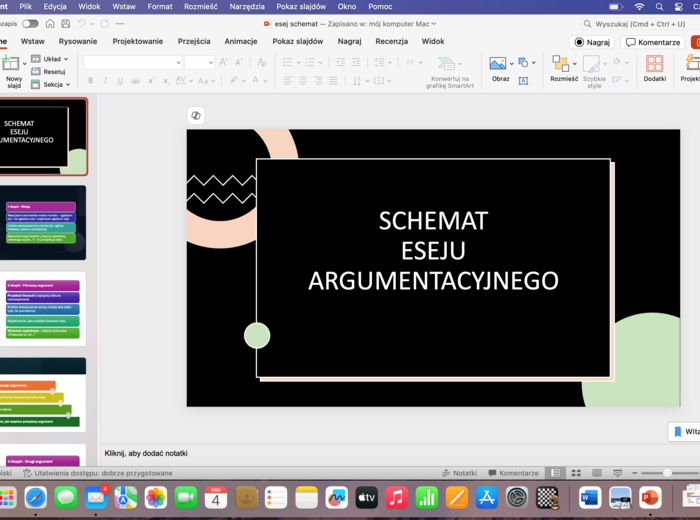Click the notes area 'Kliknij, aby dodać notatki'
Image resolution: width=700 pixels, height=520 pixels.
(146, 453)
